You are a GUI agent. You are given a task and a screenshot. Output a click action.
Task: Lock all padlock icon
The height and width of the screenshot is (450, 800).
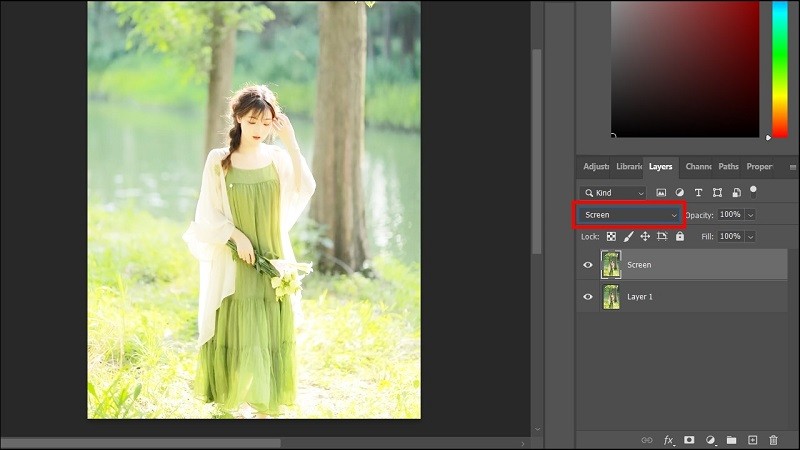pos(680,236)
